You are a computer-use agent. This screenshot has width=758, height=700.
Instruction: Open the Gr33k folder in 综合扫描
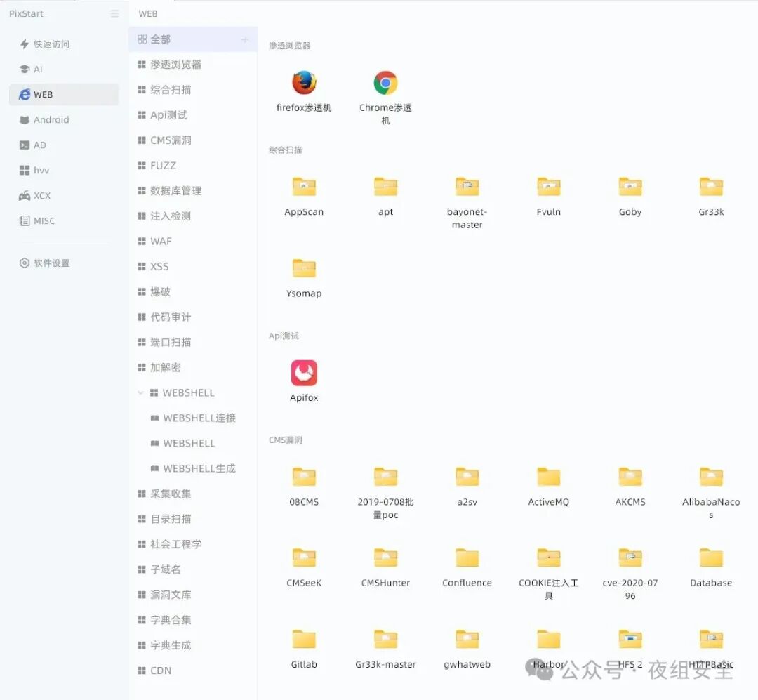(x=711, y=187)
